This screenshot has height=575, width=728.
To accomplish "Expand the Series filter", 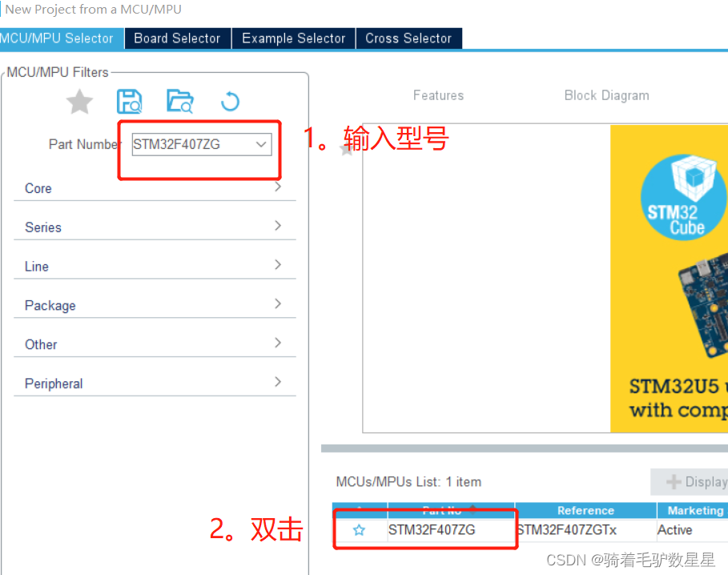I will (155, 227).
